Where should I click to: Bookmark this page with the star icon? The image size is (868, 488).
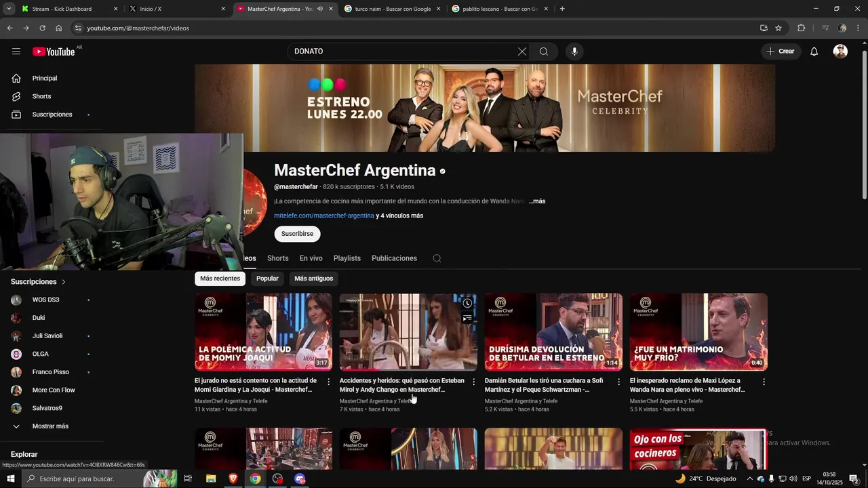click(x=778, y=28)
